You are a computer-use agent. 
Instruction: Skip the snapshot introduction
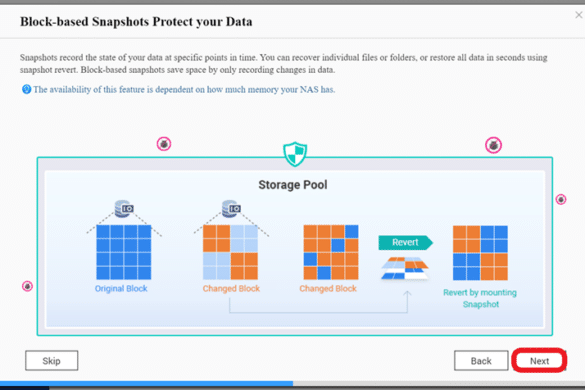click(x=51, y=361)
